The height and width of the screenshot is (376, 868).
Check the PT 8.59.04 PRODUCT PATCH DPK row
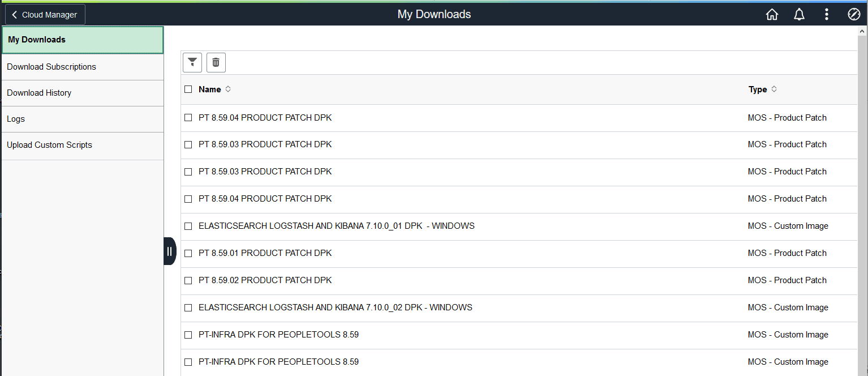click(x=188, y=117)
